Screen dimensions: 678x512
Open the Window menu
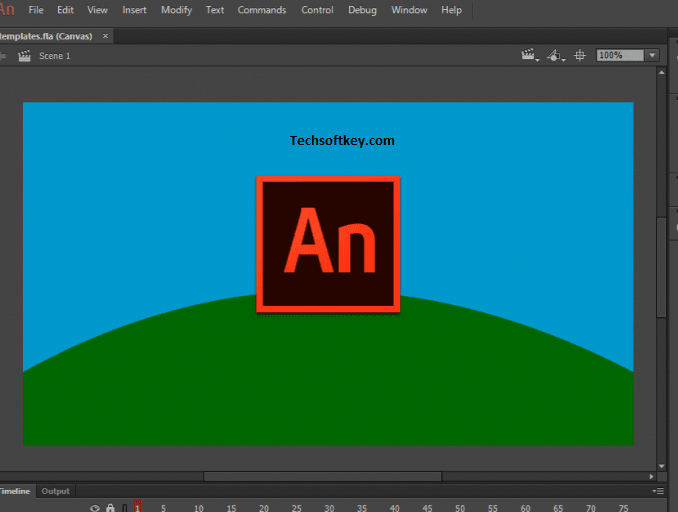tap(409, 10)
